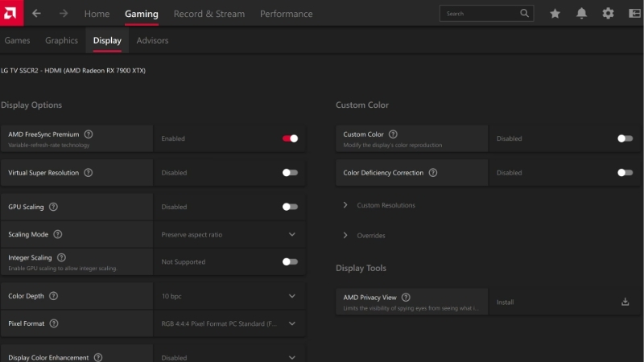Show help for AMD Privacy View
This screenshot has height=362, width=644.
click(406, 297)
